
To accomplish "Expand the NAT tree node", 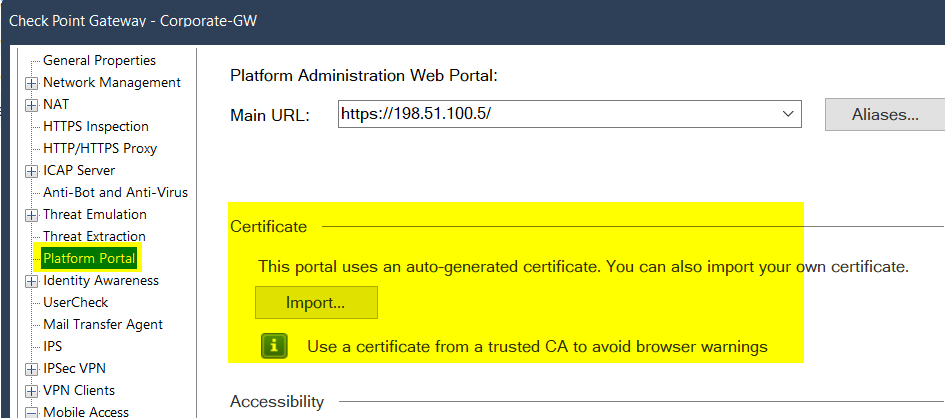I will pyautogui.click(x=31, y=105).
